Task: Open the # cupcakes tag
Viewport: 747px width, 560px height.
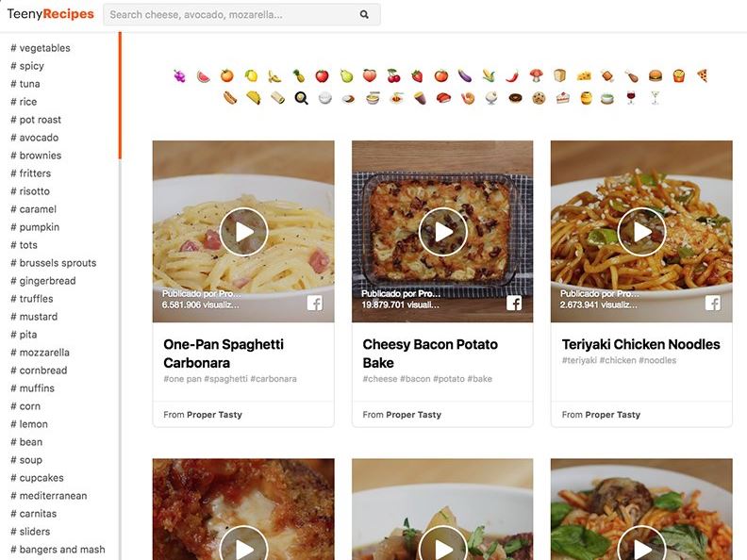Action: pyautogui.click(x=37, y=478)
